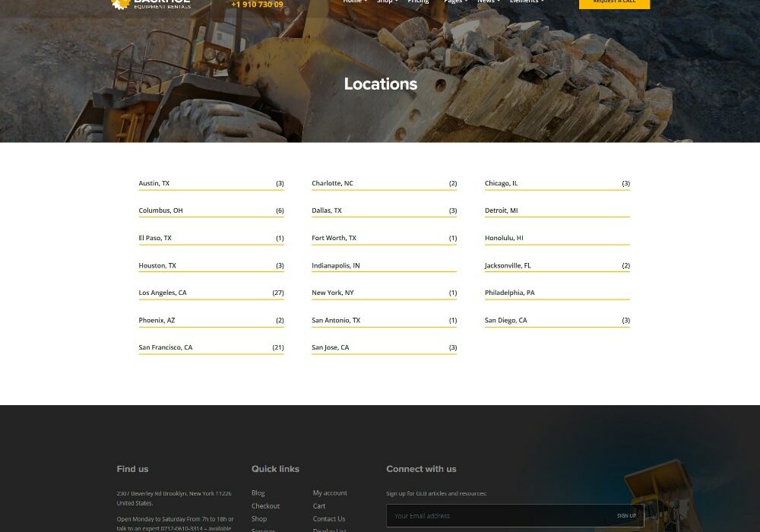Click the Indianapolis, IN location link
760x532 pixels.
[336, 265]
